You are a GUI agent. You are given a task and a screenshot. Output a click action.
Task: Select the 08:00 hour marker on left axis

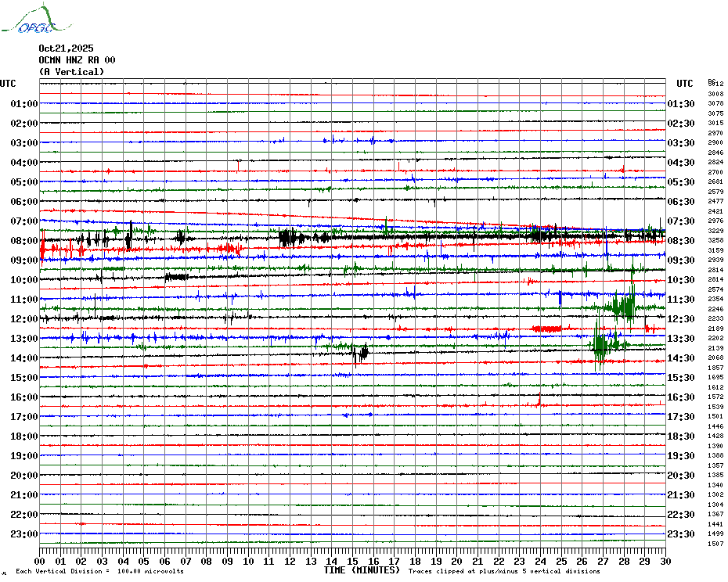[x=24, y=241]
